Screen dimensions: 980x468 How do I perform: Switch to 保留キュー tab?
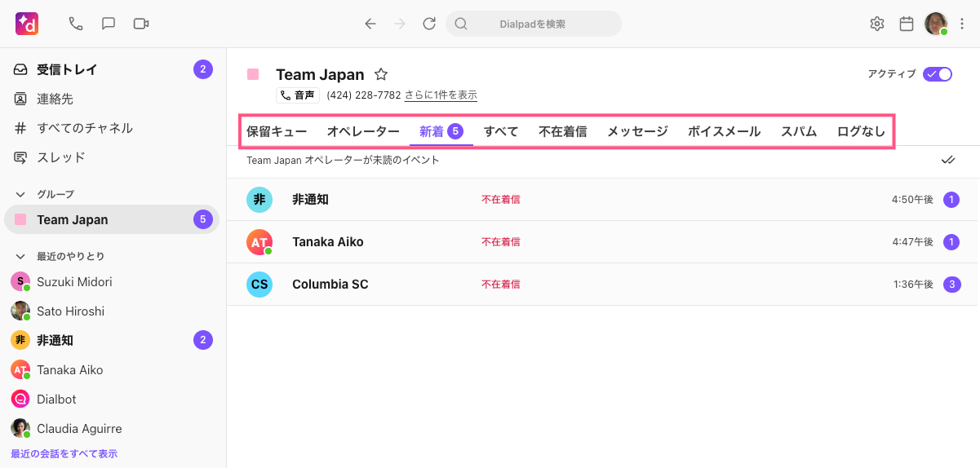(277, 131)
